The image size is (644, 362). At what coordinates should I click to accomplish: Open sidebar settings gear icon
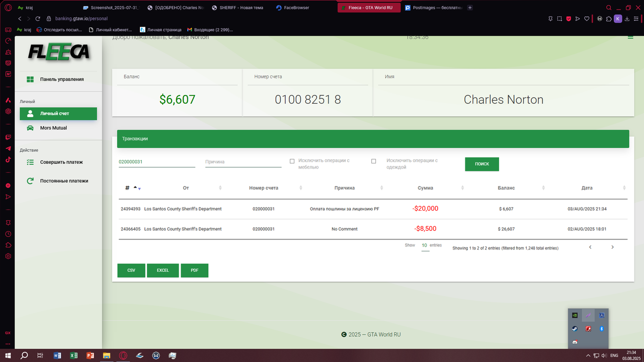click(x=8, y=256)
